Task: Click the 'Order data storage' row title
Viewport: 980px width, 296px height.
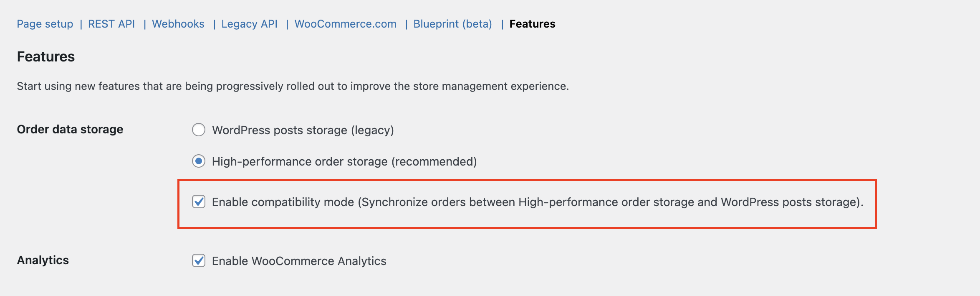Action: tap(70, 129)
